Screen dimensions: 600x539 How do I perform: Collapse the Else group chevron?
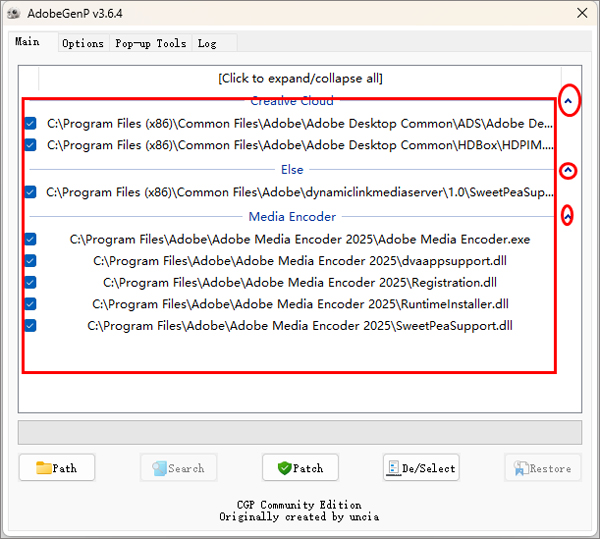568,170
